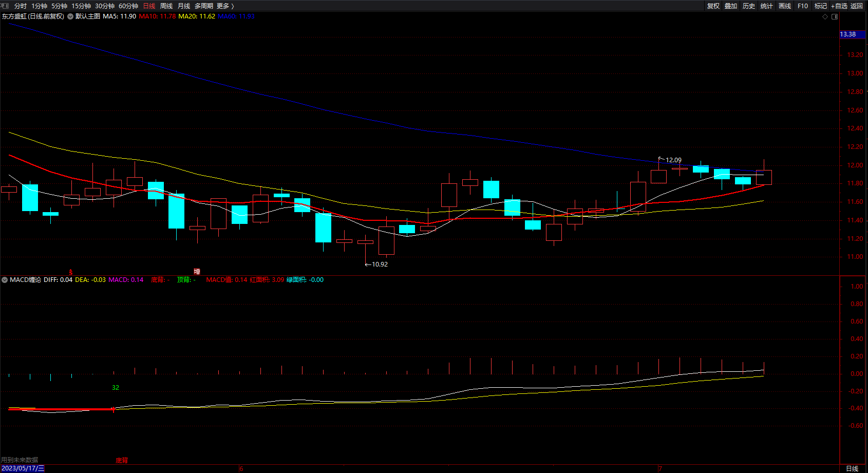Screen dimensions: 868x473
Task: Open the 多周期 multi-period view
Action: click(204, 6)
